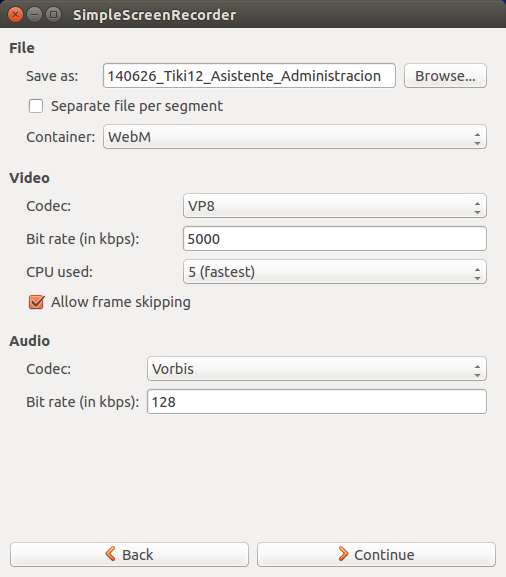Open the CPU used dropdown
The width and height of the screenshot is (506, 577).
[x=335, y=272]
